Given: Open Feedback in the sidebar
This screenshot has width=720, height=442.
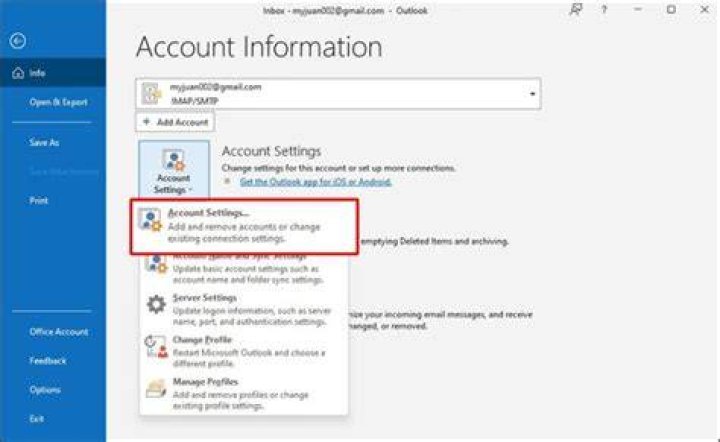Looking at the screenshot, I should pos(48,361).
